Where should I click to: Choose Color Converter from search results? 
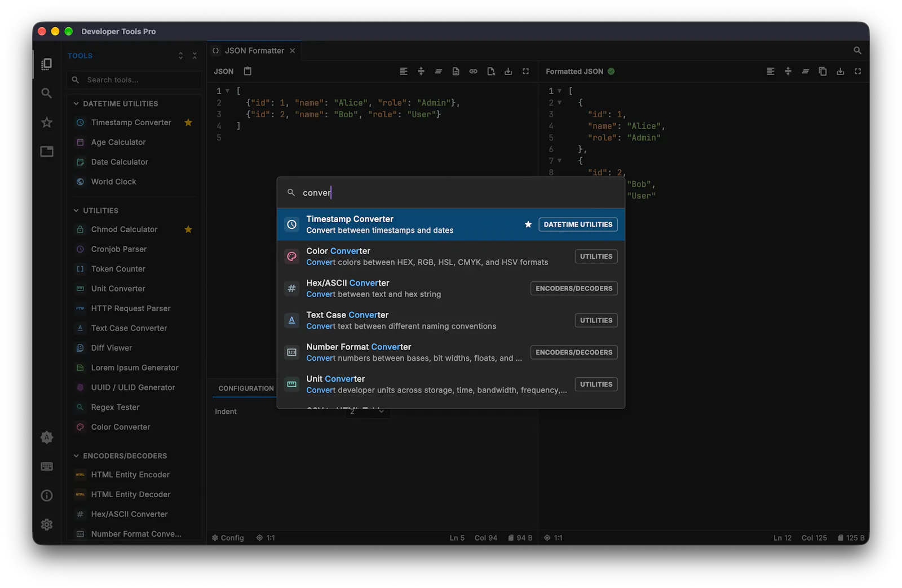pos(451,257)
